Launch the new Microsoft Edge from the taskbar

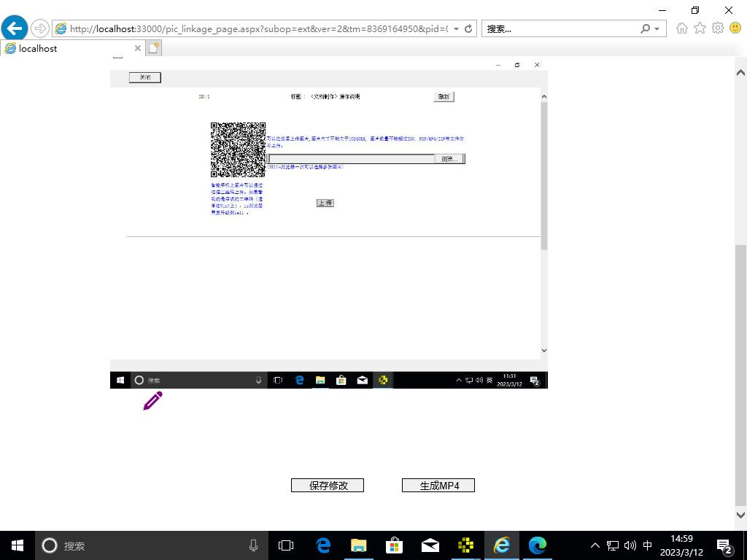click(538, 545)
